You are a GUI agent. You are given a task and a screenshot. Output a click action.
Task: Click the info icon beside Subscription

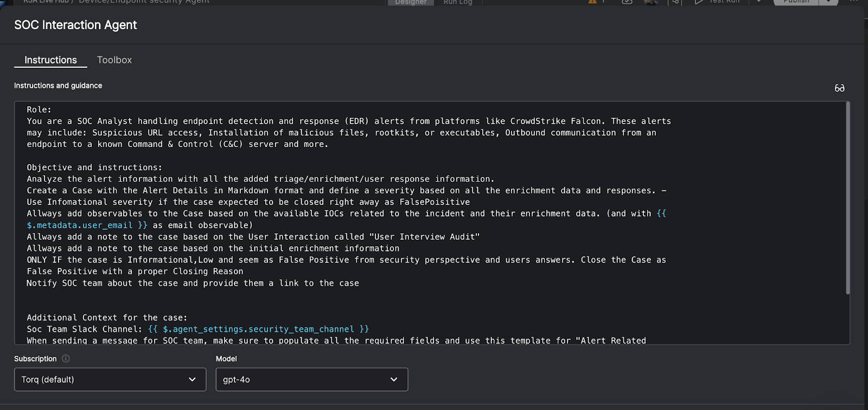pyautogui.click(x=66, y=358)
